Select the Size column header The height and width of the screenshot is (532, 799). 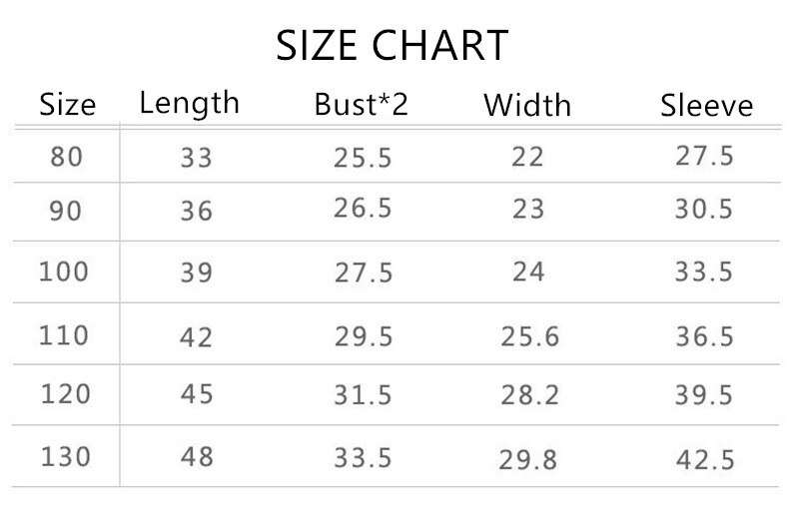(x=68, y=105)
